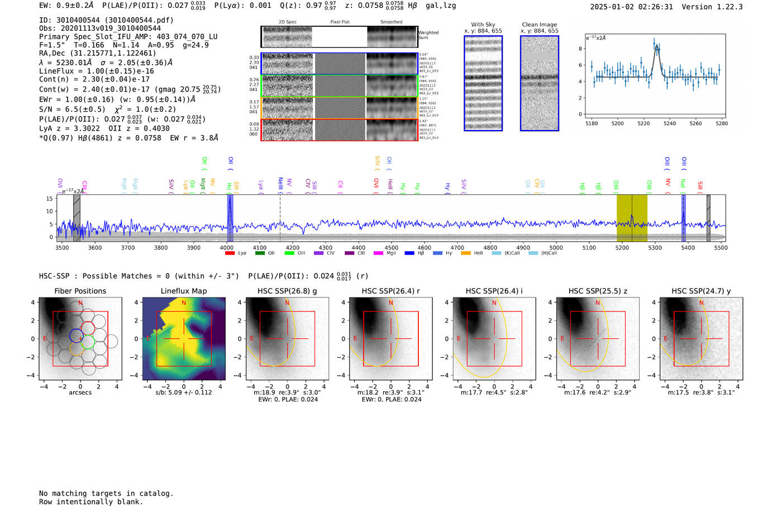This screenshot has height=532, width=782.
Task: Open the HSC SSP(26.8) g image
Action: pyautogui.click(x=287, y=338)
